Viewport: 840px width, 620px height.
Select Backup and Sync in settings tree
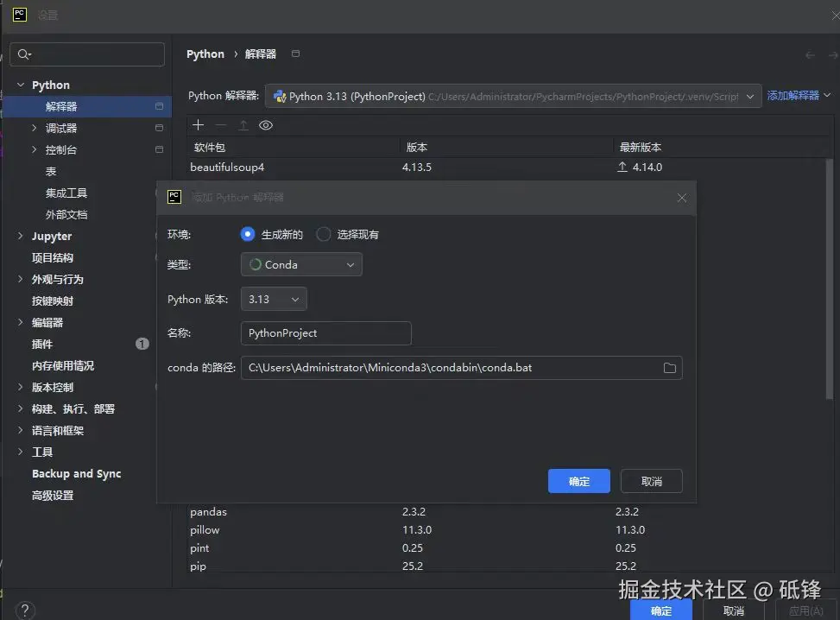[x=77, y=474]
